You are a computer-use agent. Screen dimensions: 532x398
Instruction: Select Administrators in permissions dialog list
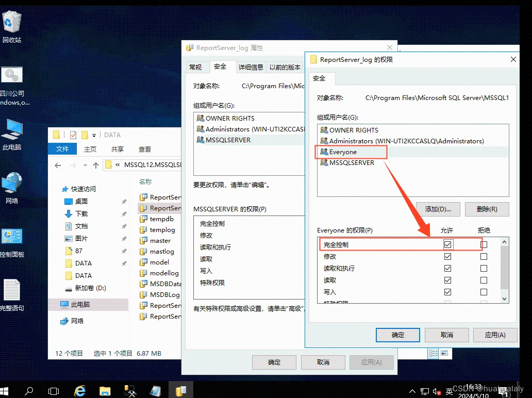pyautogui.click(x=413, y=141)
